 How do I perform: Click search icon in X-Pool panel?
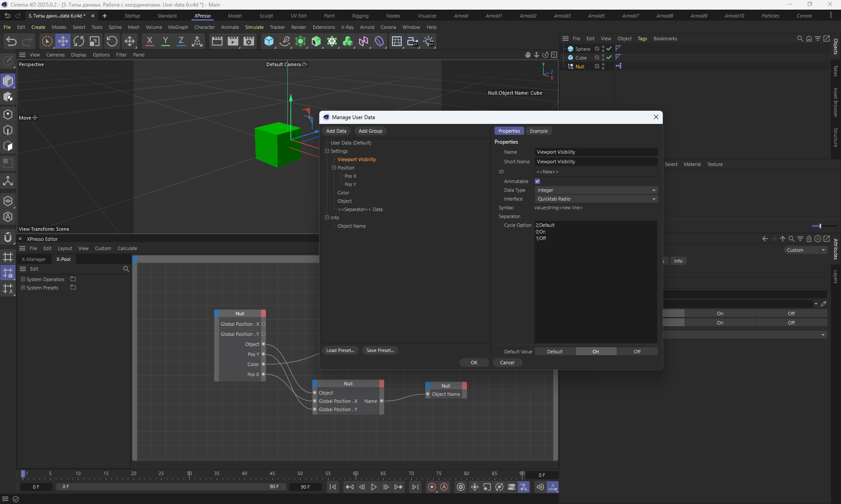(126, 269)
